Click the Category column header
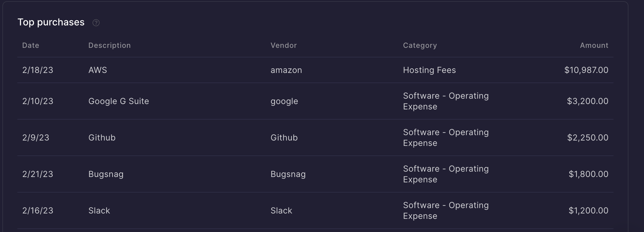 coord(420,45)
